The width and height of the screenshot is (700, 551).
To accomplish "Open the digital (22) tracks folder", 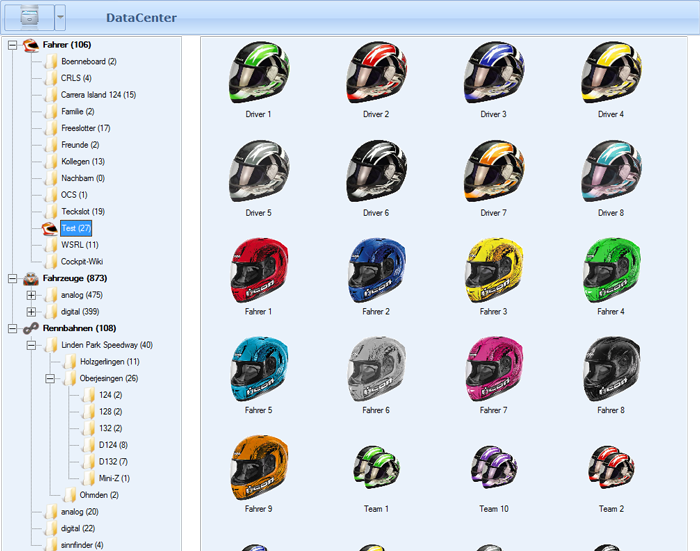I will pos(78,529).
